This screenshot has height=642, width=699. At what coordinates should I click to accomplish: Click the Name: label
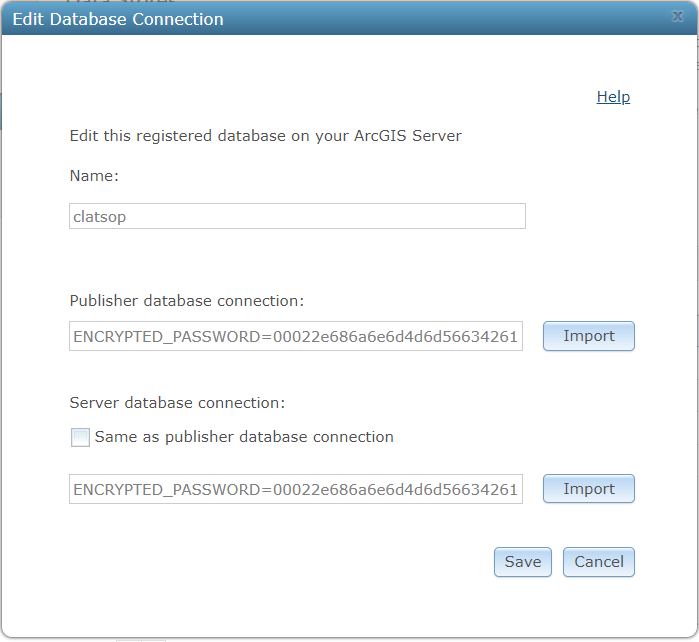[94, 176]
